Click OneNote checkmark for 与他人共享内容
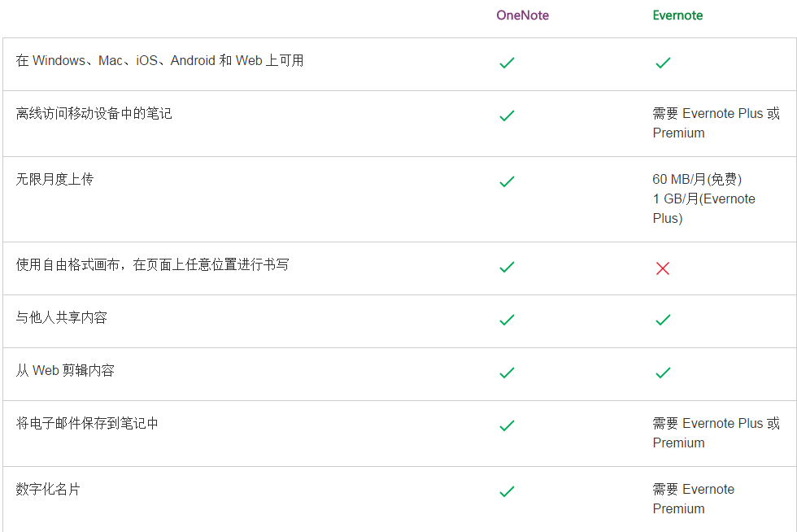This screenshot has width=797, height=532. coord(507,320)
